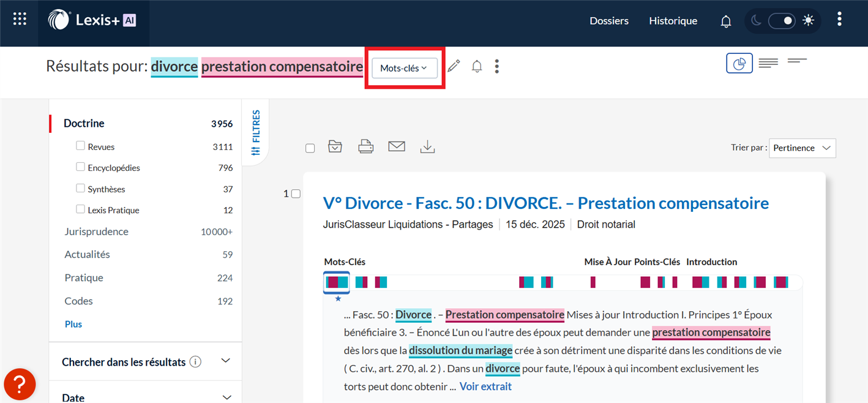This screenshot has width=868, height=403.
Task: Open the Trier par Pertinence dropdown
Action: [802, 148]
